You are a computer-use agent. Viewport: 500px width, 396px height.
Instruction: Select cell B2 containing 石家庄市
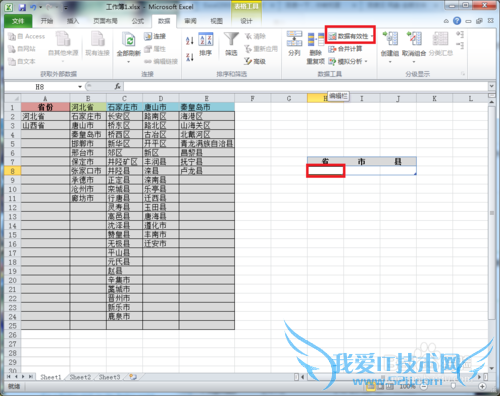[x=88, y=116]
